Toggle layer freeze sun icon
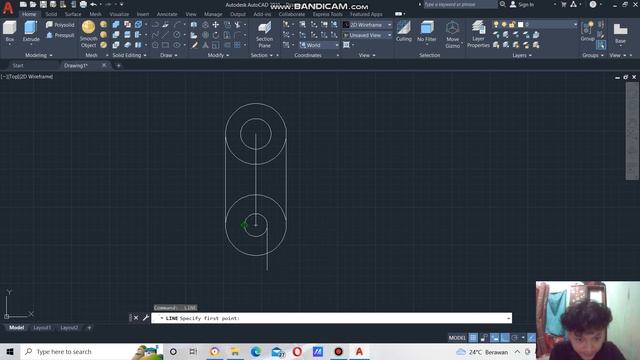The height and width of the screenshot is (360, 640). [504, 24]
